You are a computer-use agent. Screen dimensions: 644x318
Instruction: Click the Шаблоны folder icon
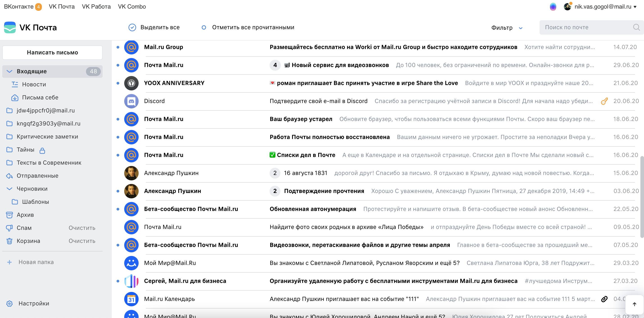click(x=15, y=202)
